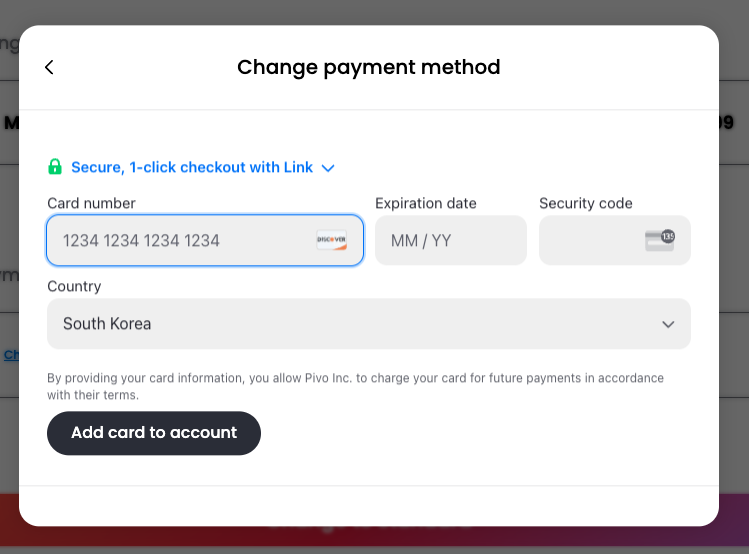This screenshot has width=749, height=554.
Task: Open the Country dropdown showing South Korea
Action: [369, 324]
